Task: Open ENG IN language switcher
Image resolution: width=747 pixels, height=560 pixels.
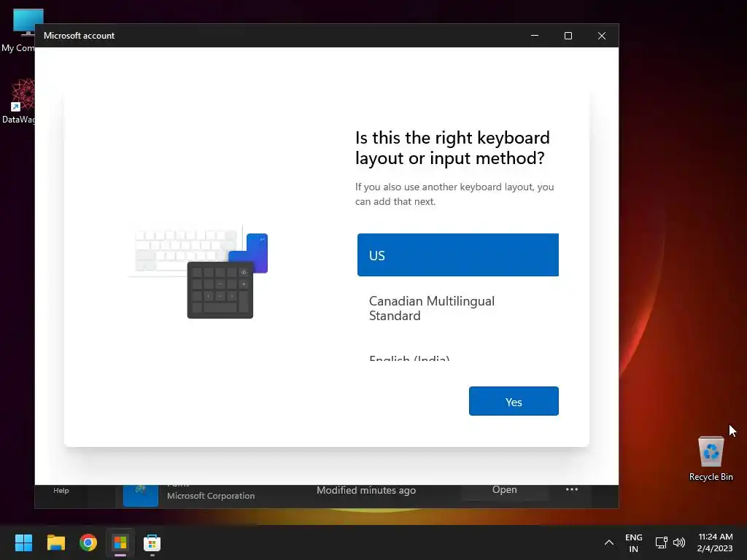Action: click(634, 542)
